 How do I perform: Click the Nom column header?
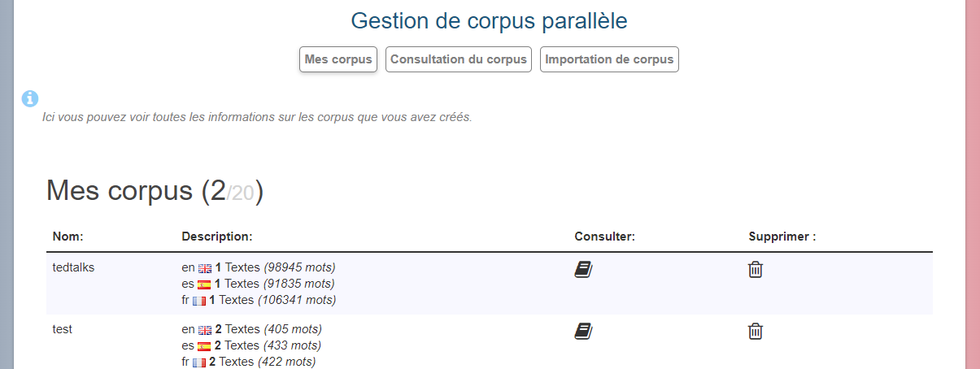(68, 237)
